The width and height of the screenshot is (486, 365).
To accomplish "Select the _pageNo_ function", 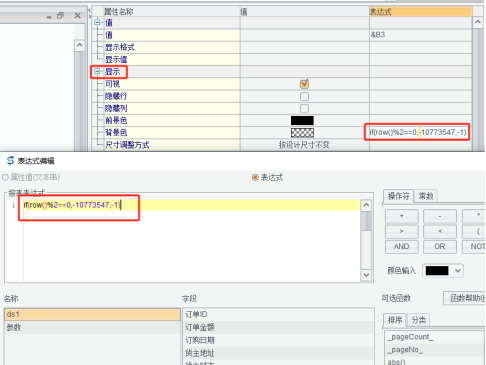I will click(x=434, y=350).
